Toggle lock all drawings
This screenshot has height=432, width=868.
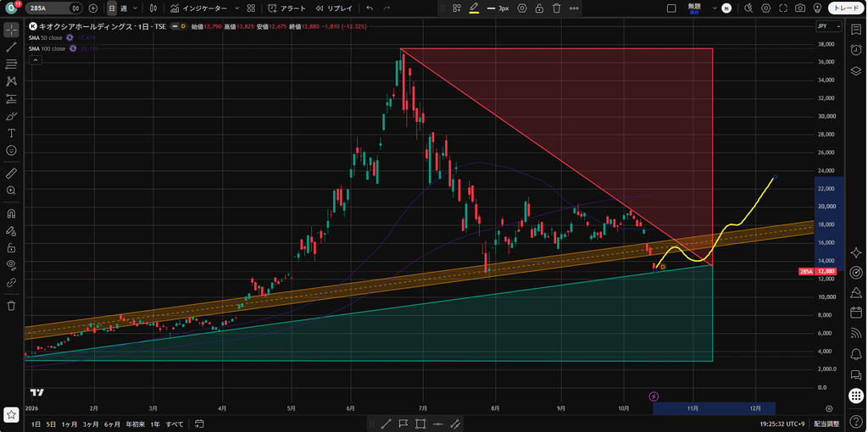click(11, 248)
